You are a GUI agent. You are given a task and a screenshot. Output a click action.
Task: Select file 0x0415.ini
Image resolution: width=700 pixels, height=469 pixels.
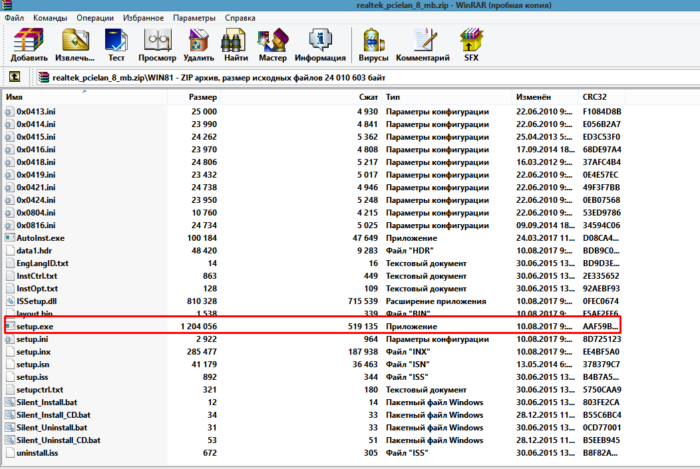tap(36, 137)
